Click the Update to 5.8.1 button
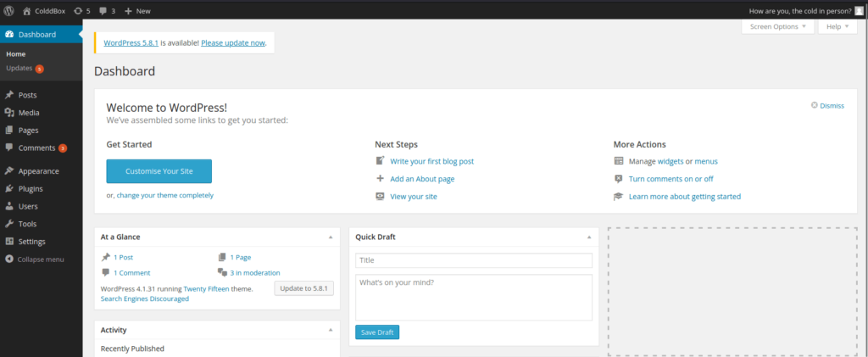868x357 pixels. (304, 288)
